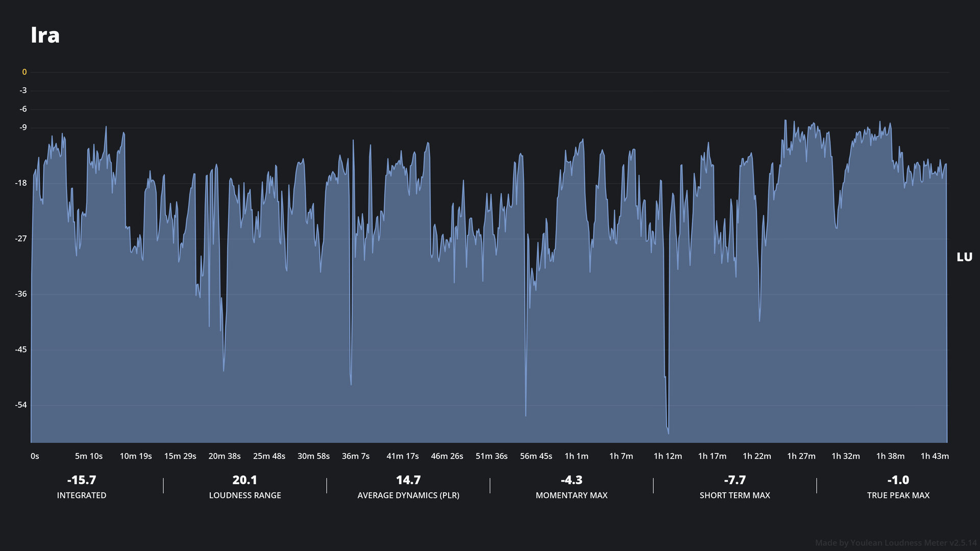Click the '1h 32m' time label
The height and width of the screenshot is (551, 980).
pyautogui.click(x=846, y=456)
